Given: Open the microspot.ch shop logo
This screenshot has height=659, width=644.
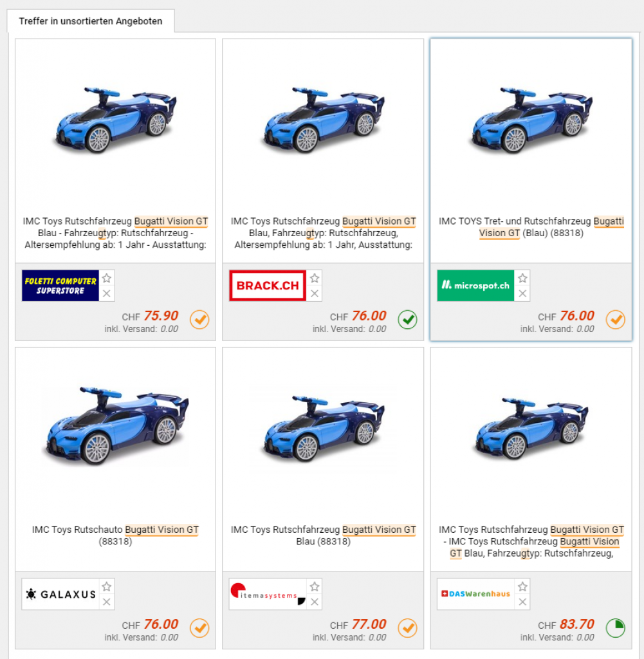Looking at the screenshot, I should (475, 286).
